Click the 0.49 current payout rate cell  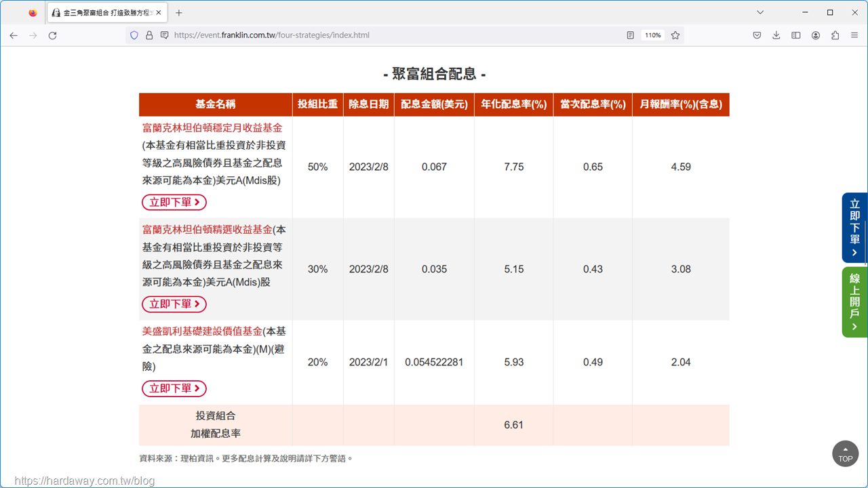click(x=593, y=362)
